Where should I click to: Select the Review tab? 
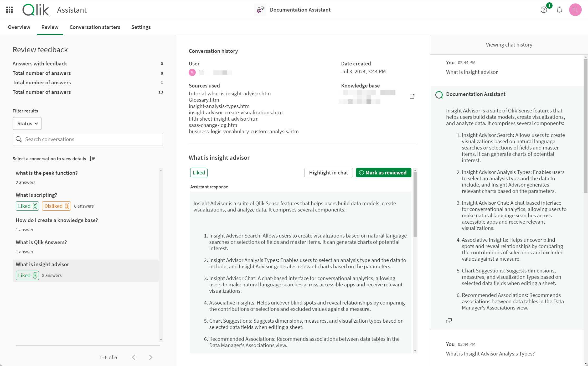(50, 27)
